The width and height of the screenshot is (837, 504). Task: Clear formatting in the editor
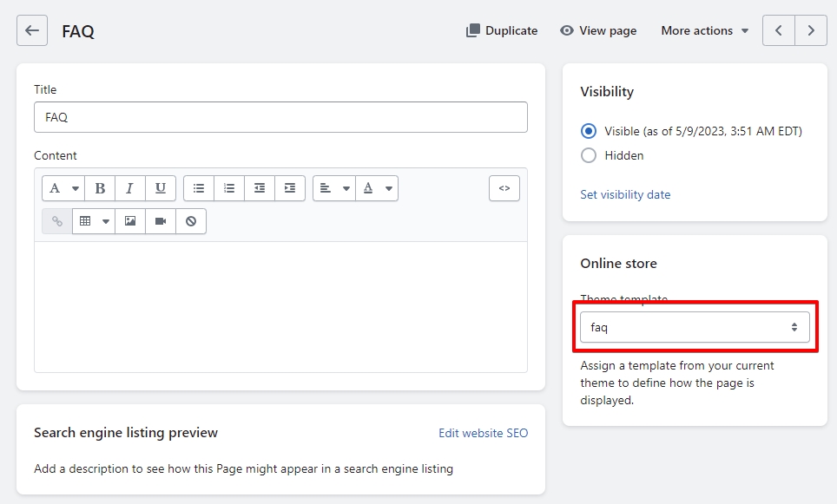tap(191, 221)
